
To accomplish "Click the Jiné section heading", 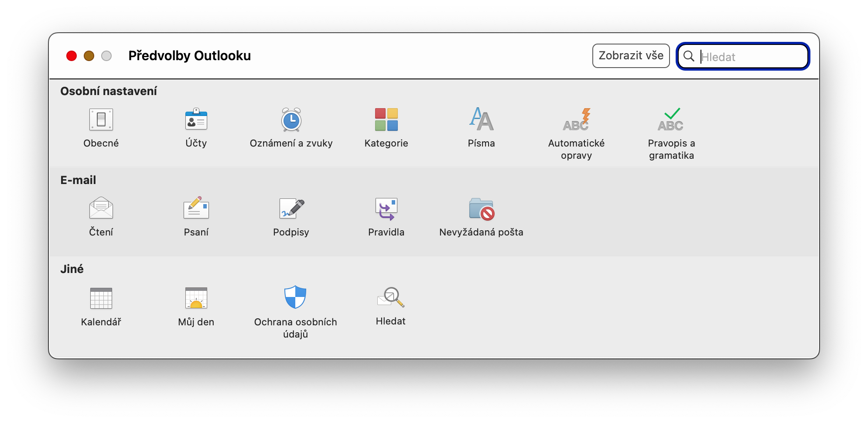I will click(x=72, y=269).
